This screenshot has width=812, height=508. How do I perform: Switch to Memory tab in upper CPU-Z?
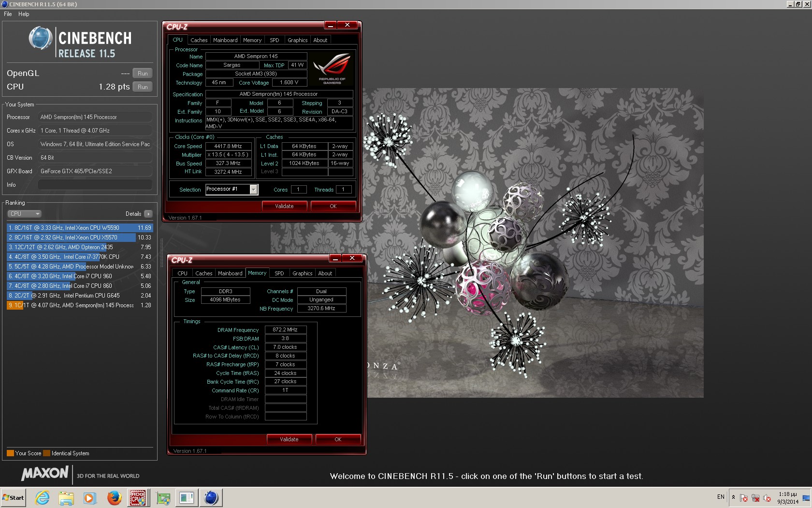pyautogui.click(x=252, y=40)
